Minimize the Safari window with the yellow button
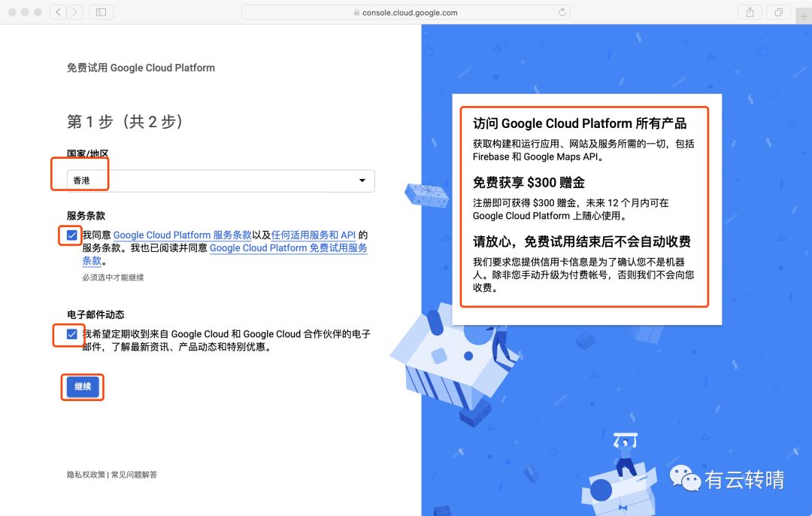This screenshot has width=812, height=516. [25, 13]
